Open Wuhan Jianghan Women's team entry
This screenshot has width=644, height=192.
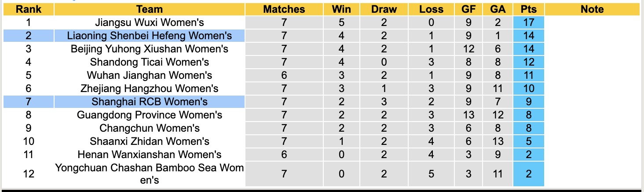(150, 75)
